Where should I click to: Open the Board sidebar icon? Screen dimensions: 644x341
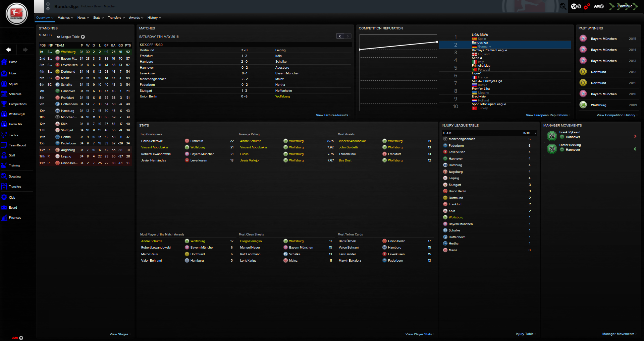tap(4, 207)
